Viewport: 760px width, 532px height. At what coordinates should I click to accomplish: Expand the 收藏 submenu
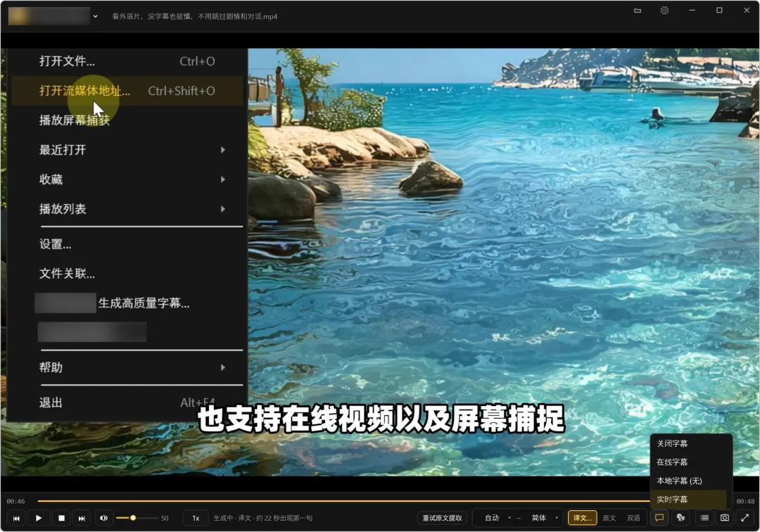(127, 179)
